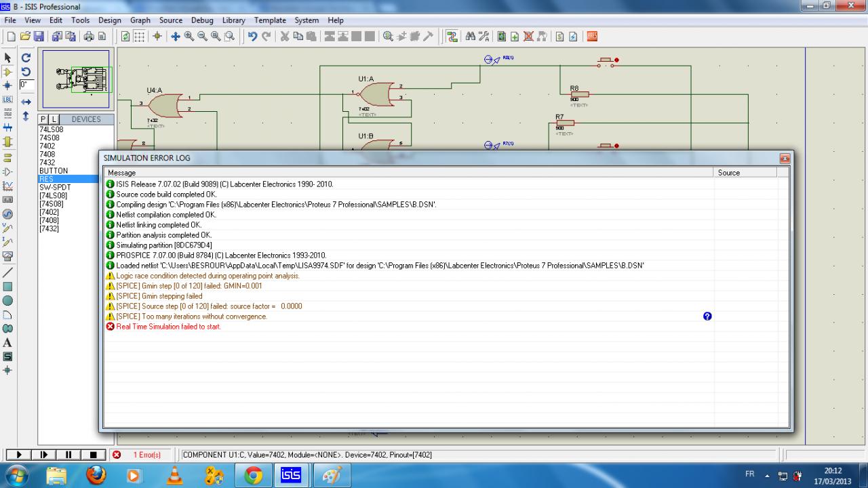The image size is (868, 488).
Task: Open the File menu
Action: [x=10, y=20]
